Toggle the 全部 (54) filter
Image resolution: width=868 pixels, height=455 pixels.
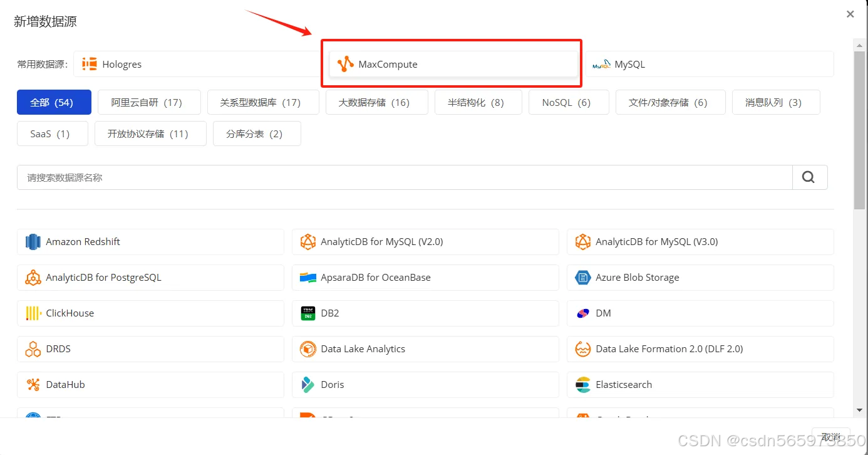(54, 102)
